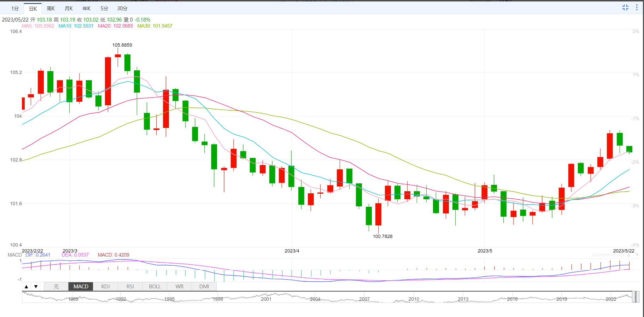Image resolution: width=644 pixels, height=317 pixels.
Task: Select the 月K monthly chart tab
Action: [69, 8]
